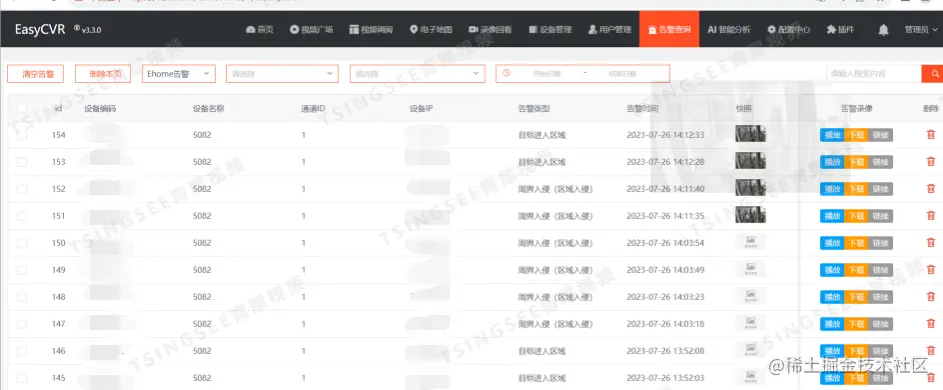Click the EasyCVR logo

click(40, 29)
